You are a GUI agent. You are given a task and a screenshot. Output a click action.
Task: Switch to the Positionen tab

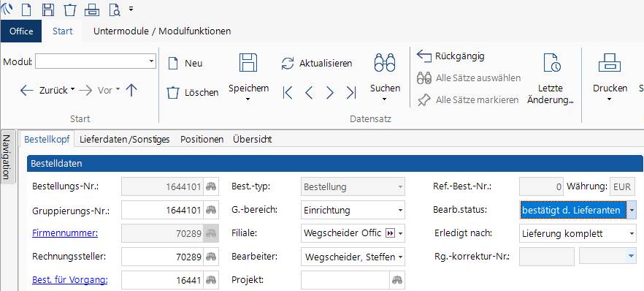[x=202, y=140]
